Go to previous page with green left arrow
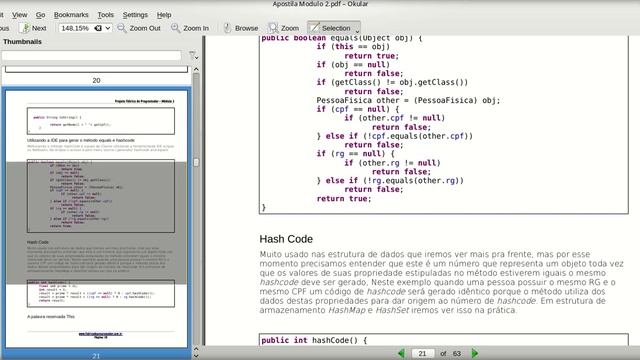The height and width of the screenshot is (360, 640). tap(402, 353)
